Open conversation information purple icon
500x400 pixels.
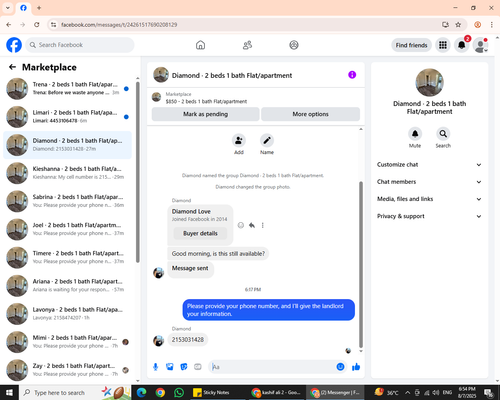pos(352,75)
